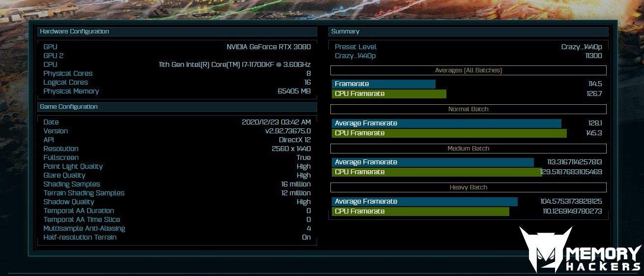Select the DirectX 12 API value
This screenshot has height=276, width=644.
point(294,140)
